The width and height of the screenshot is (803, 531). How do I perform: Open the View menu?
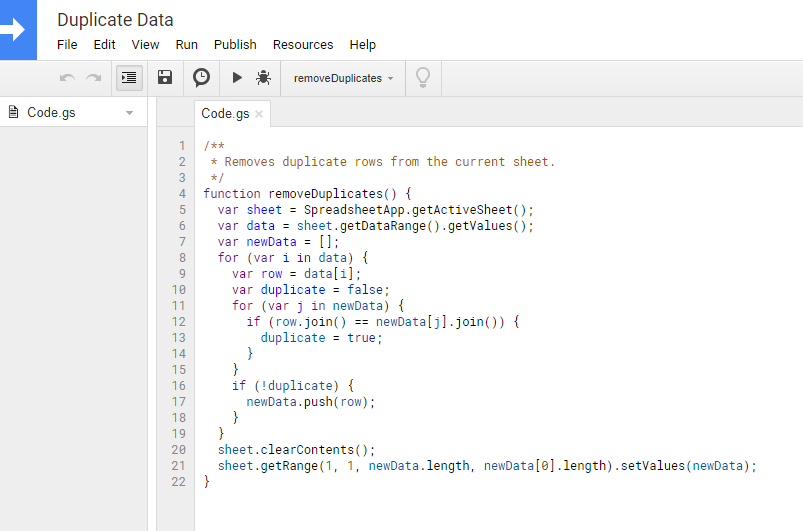coord(145,45)
